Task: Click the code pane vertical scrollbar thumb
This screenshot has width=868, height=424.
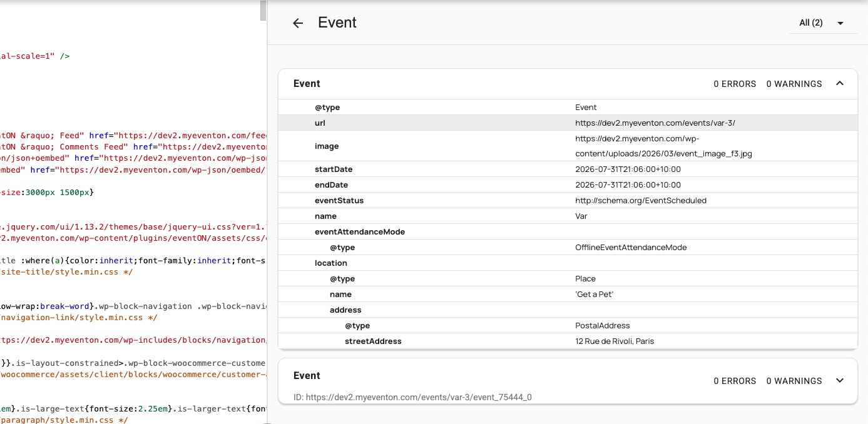Action: point(263,11)
